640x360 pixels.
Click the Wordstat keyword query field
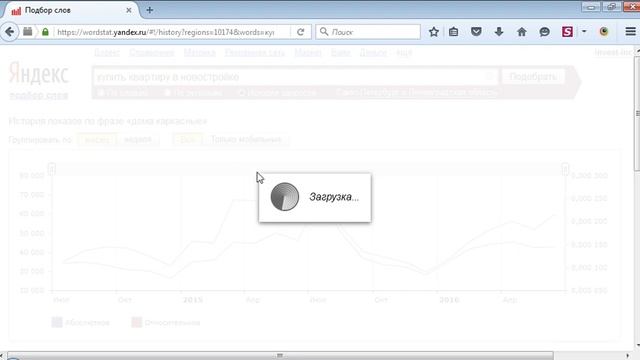point(295,77)
